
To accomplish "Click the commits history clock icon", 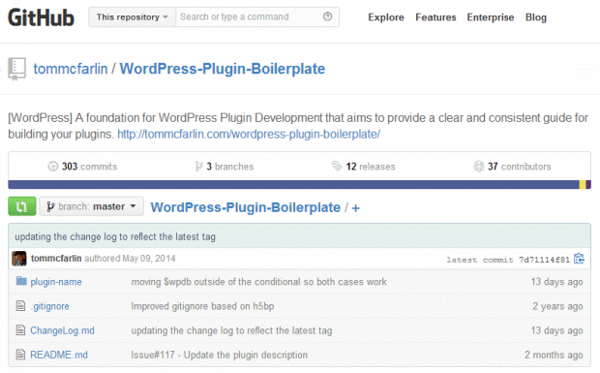I will tap(53, 166).
